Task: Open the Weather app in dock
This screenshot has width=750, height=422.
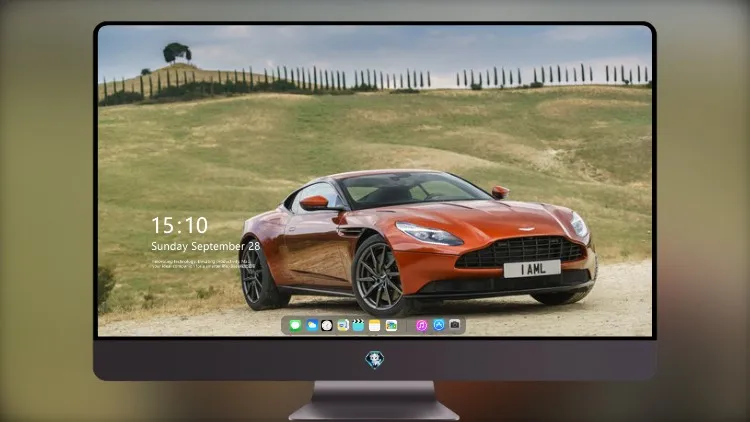Action: 312,326
